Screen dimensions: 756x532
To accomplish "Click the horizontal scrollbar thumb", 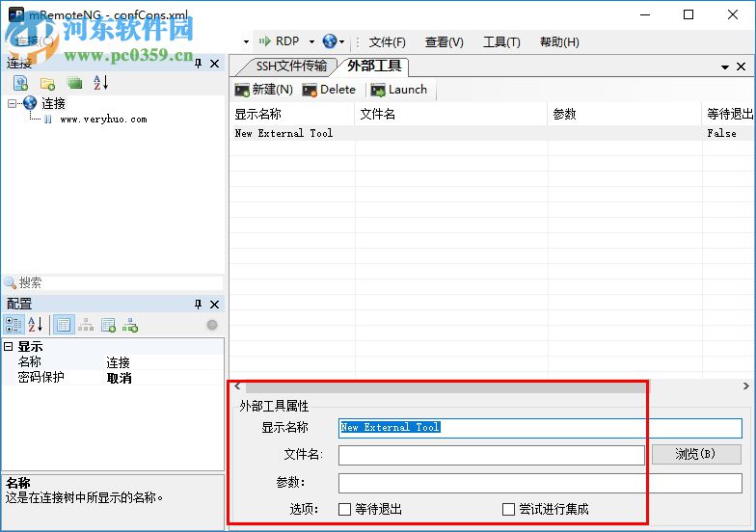I will click(447, 386).
